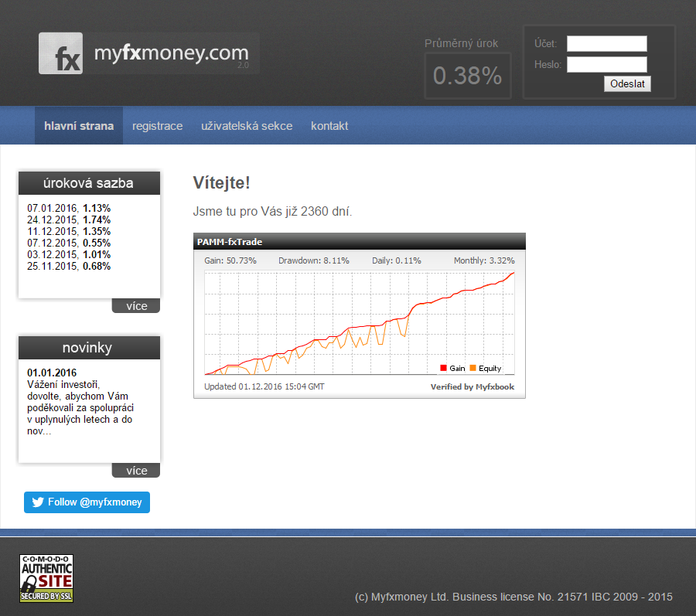Click the PAMM-fxTrade gain chart graph
This screenshot has width=696, height=616.
click(359, 323)
